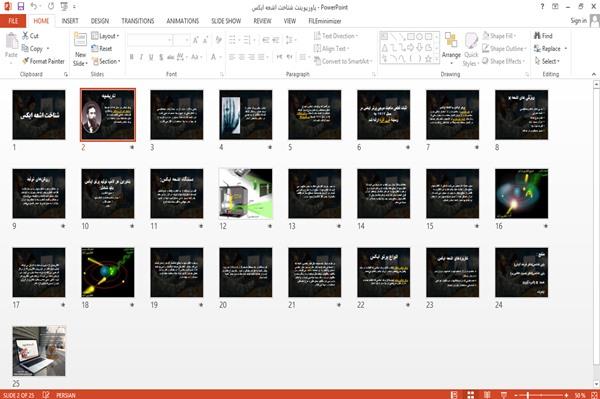Switch to the TRANSITIONS tab
This screenshot has width=600, height=399.
point(138,21)
